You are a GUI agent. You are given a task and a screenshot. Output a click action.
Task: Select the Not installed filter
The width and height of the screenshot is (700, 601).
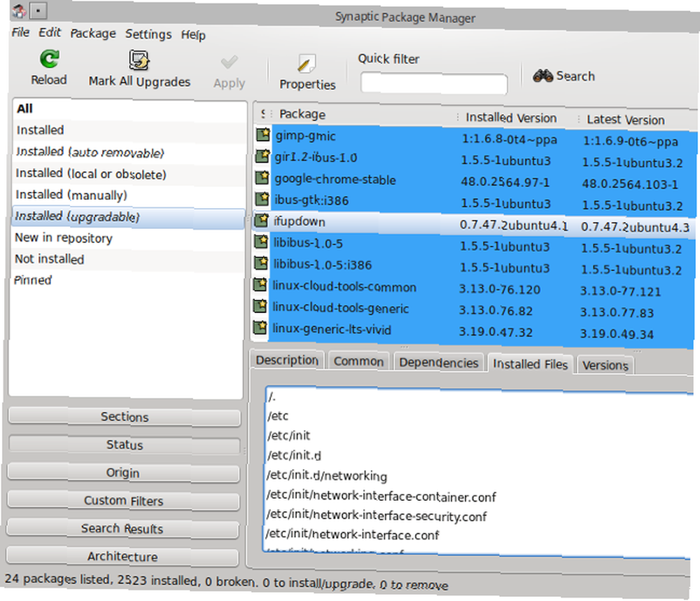tap(128, 259)
